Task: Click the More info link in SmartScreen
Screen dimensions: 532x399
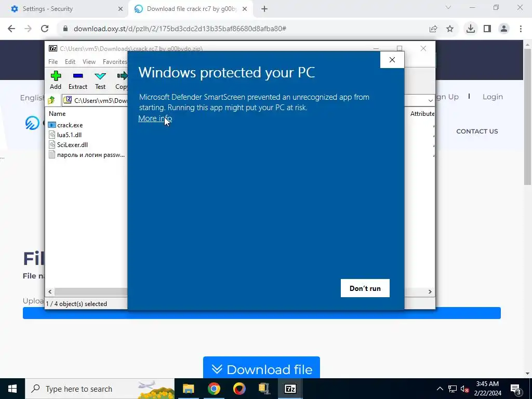Action: tap(155, 118)
